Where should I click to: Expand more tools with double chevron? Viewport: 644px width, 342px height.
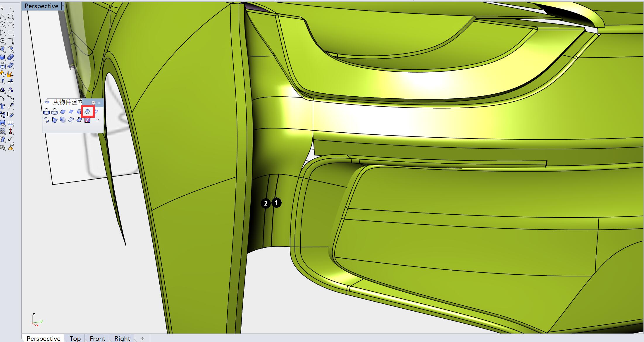click(97, 120)
